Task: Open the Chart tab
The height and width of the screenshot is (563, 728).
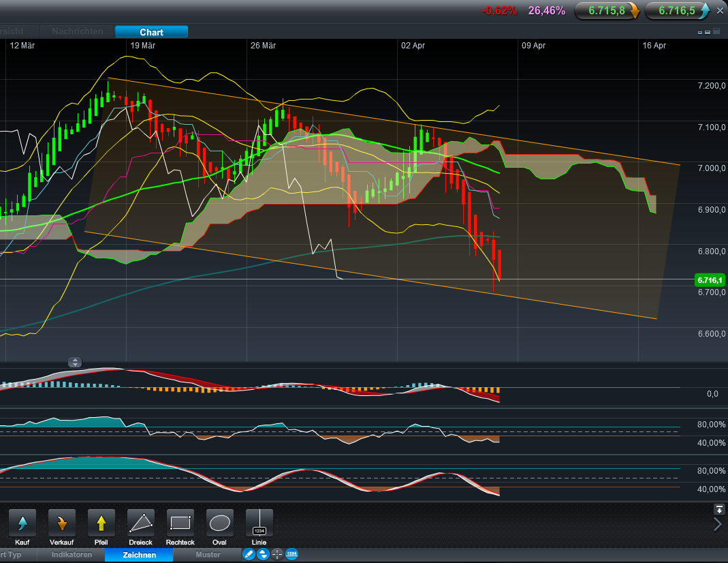Action: [151, 32]
